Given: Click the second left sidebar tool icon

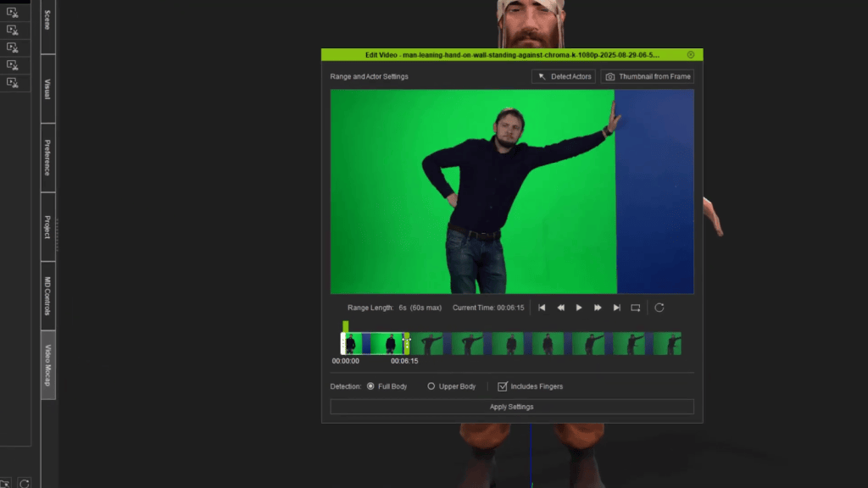Looking at the screenshot, I should [x=12, y=30].
